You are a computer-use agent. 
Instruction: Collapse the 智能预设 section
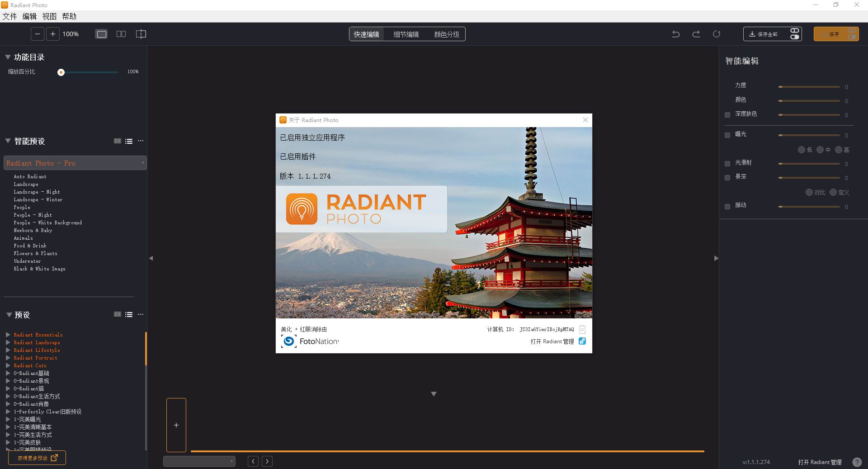coord(8,141)
